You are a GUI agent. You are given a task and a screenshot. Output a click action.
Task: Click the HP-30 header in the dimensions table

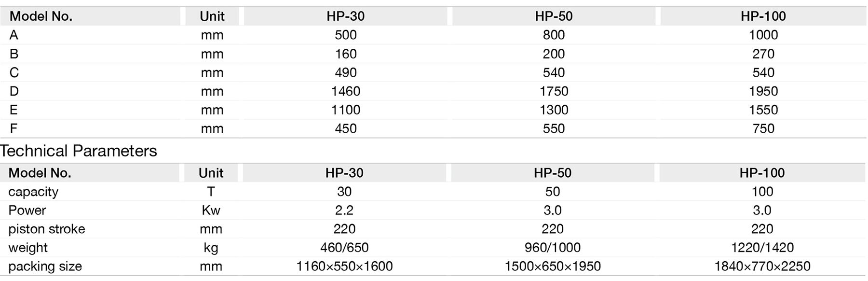click(345, 16)
